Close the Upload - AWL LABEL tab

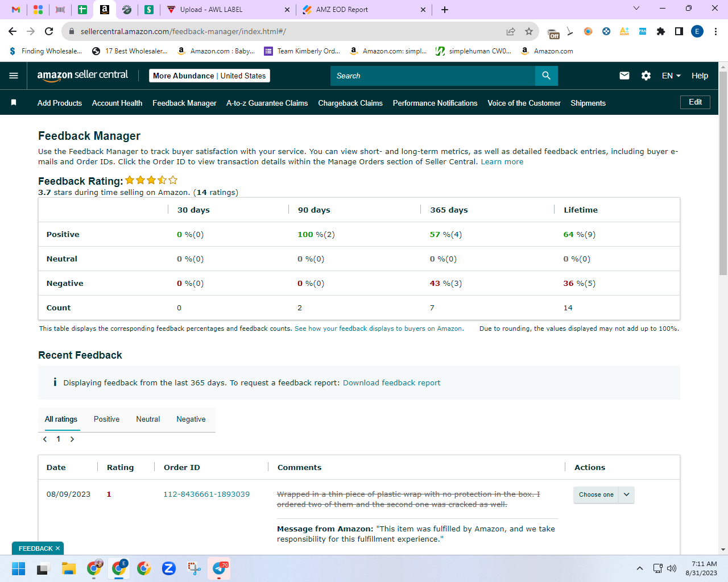287,10
